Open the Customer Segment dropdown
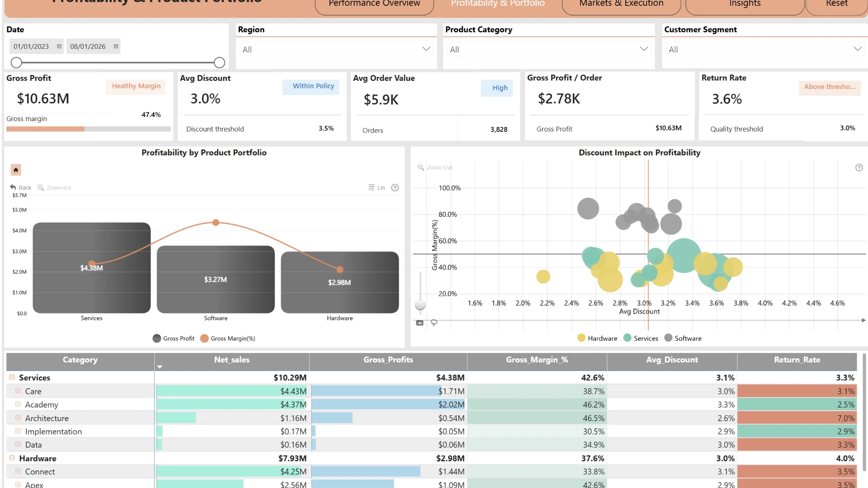Screen dimensions: 868x488 click(765, 49)
